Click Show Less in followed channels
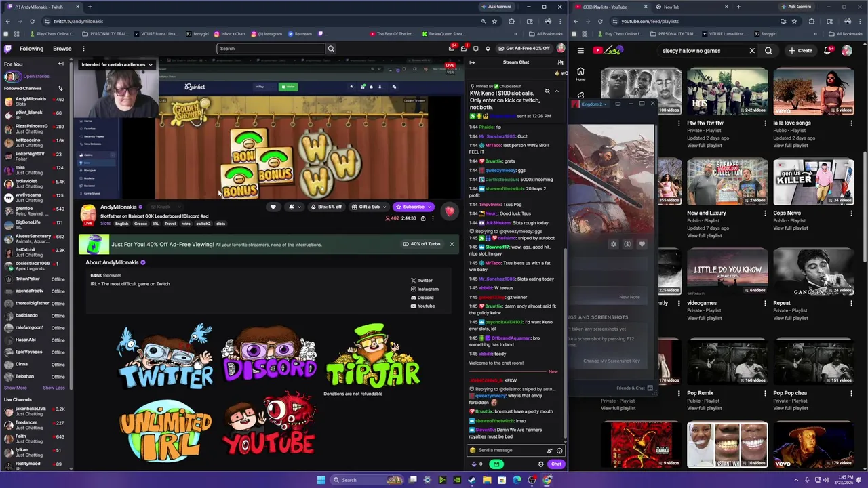The height and width of the screenshot is (488, 868). [54, 388]
